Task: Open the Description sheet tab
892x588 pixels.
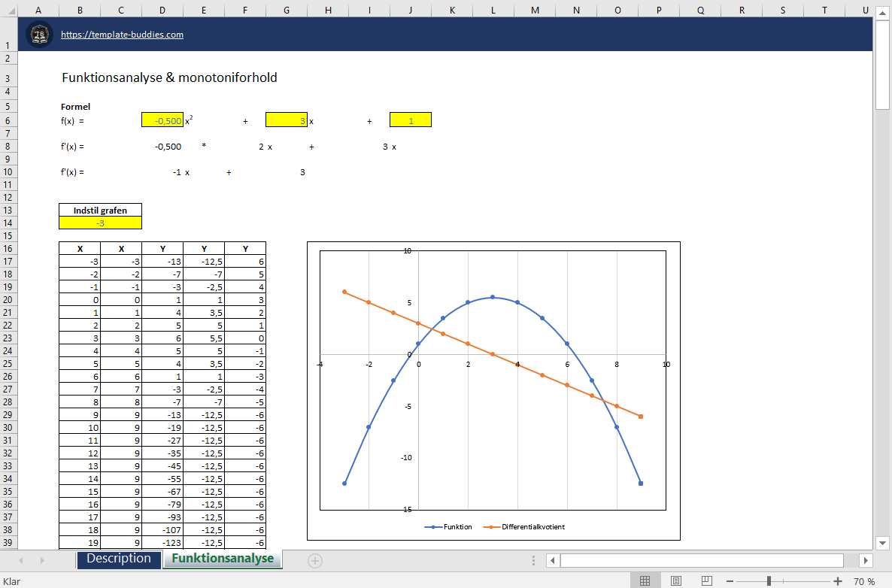Action: pos(119,559)
